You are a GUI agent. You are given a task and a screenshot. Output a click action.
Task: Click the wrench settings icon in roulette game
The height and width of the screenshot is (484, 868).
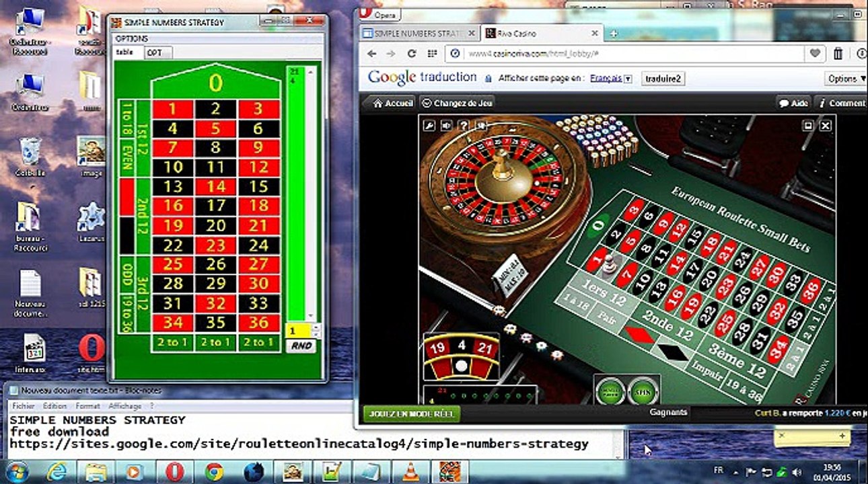point(428,125)
